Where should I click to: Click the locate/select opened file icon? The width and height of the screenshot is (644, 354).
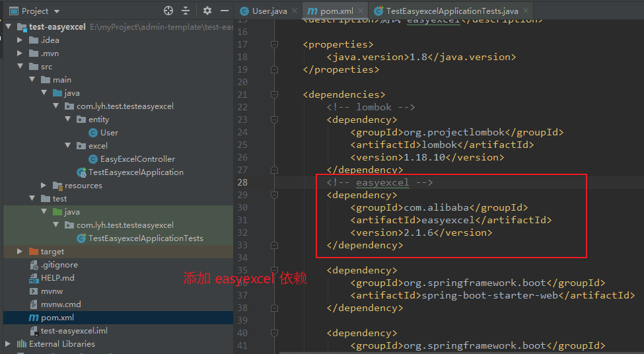168,11
